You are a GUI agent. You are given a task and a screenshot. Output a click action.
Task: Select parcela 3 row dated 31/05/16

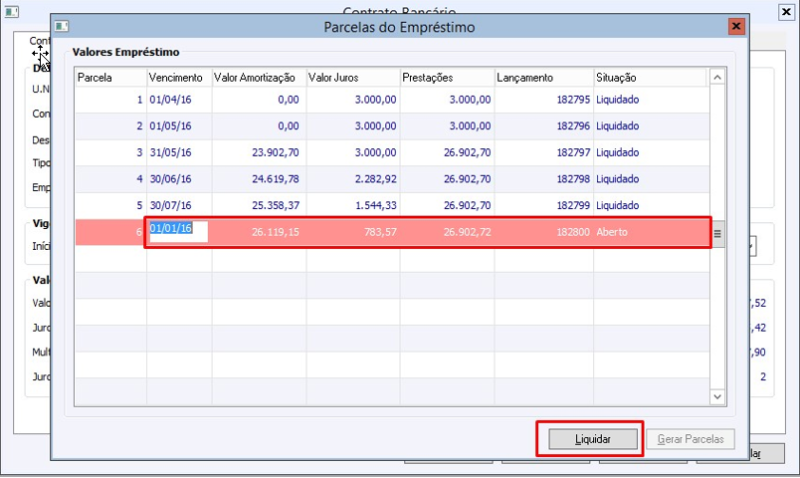click(x=392, y=153)
